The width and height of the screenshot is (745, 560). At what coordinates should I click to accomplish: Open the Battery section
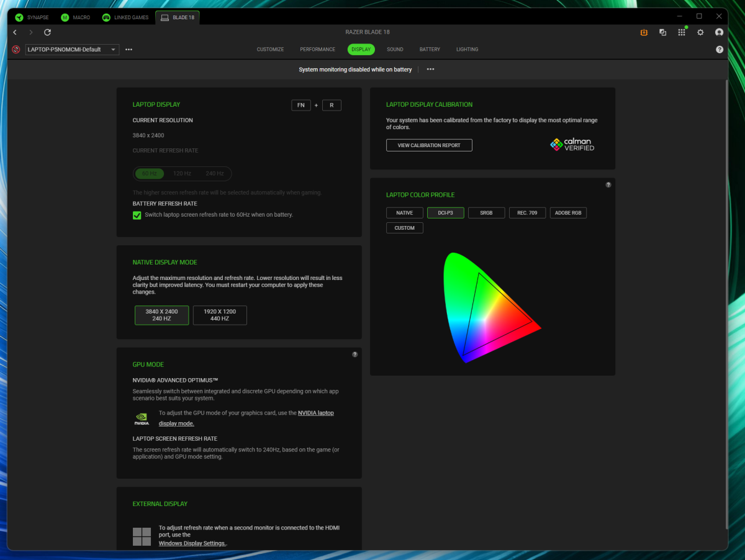pos(430,50)
